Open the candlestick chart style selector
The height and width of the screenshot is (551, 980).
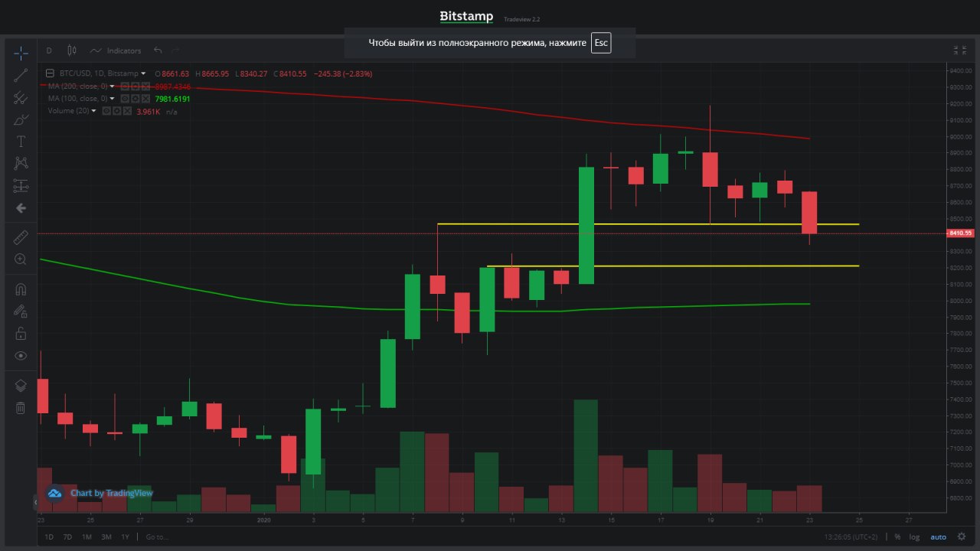point(72,51)
